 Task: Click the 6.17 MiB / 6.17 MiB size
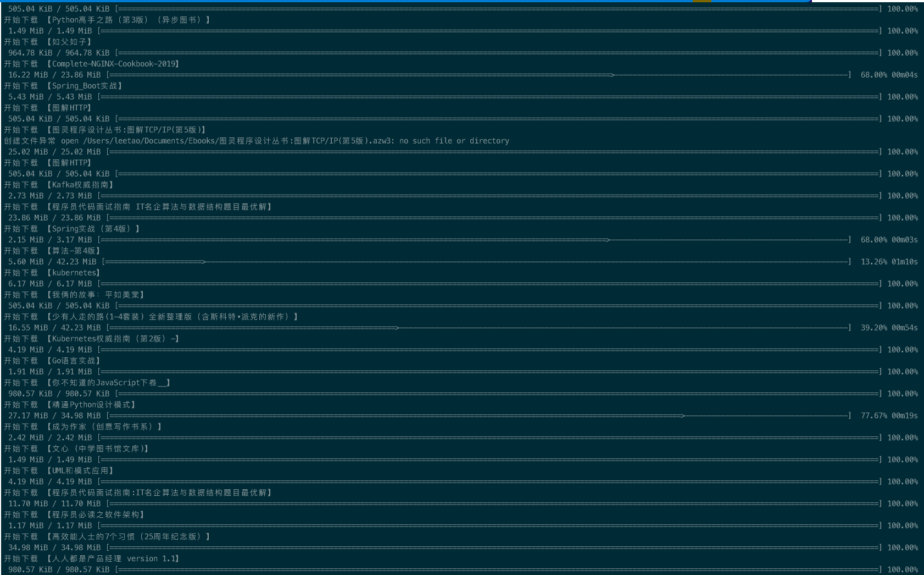[50, 284]
